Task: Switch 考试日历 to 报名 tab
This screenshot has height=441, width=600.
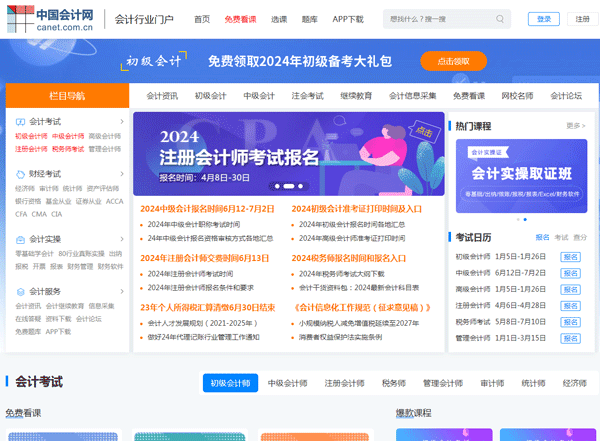Action: (x=542, y=237)
